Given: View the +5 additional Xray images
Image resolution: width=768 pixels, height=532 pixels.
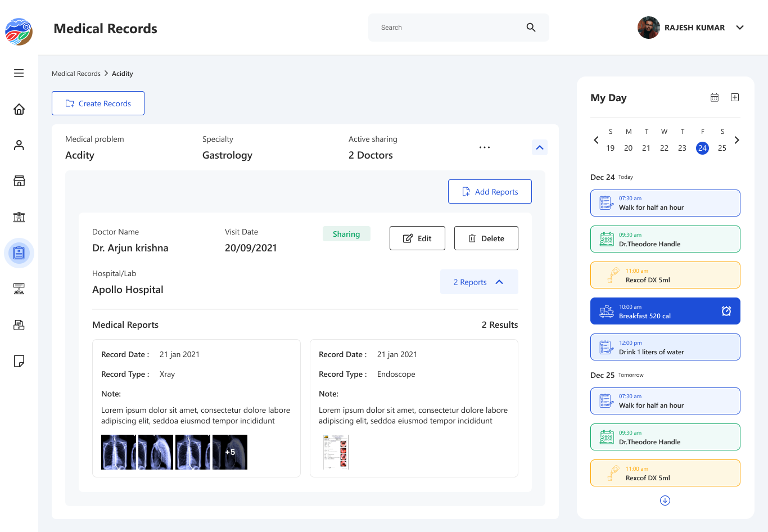Looking at the screenshot, I should click(x=230, y=452).
